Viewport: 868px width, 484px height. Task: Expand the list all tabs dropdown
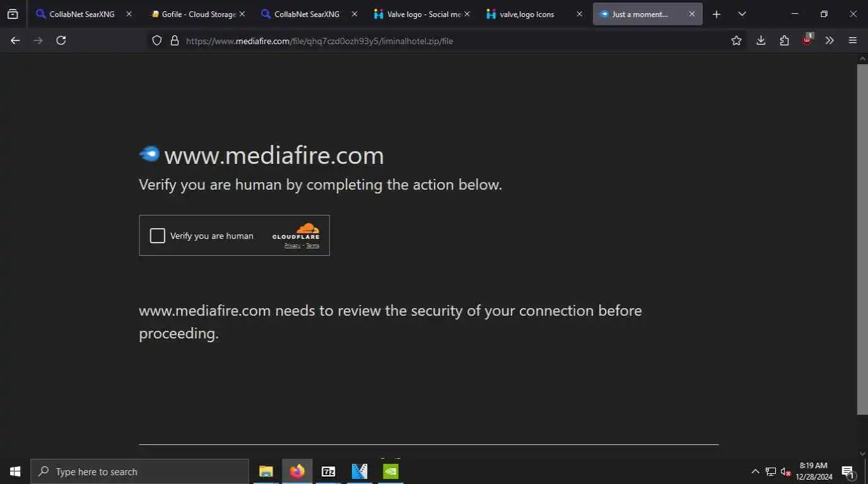742,14
